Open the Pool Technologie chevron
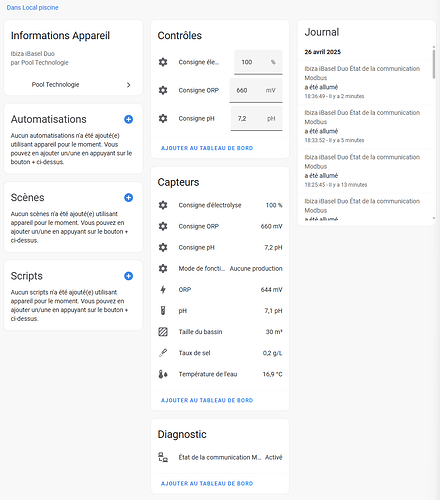 (x=129, y=85)
